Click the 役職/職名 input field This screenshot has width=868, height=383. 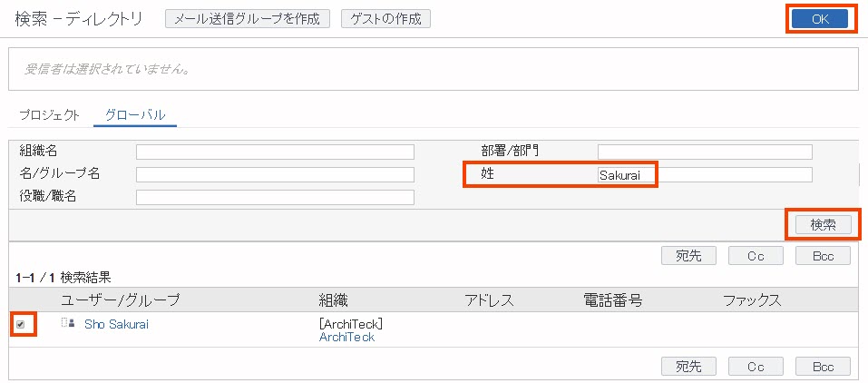(275, 197)
